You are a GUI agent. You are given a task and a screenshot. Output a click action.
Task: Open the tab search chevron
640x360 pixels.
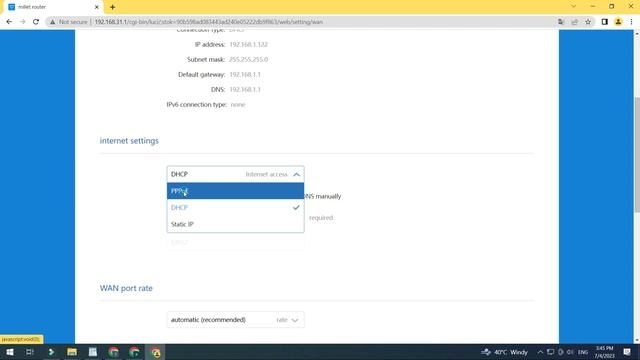(x=573, y=7)
